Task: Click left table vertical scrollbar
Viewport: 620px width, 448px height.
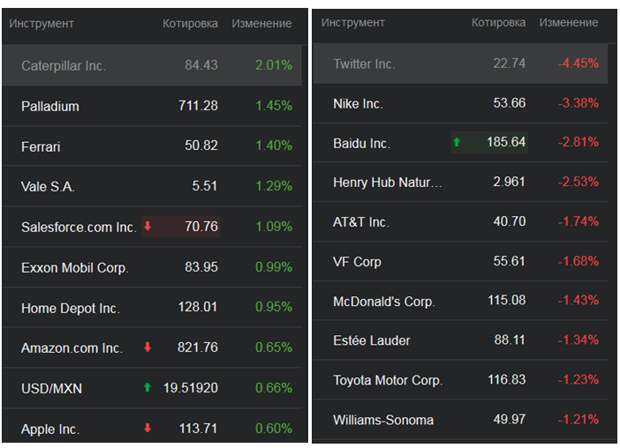Action: click(304, 243)
